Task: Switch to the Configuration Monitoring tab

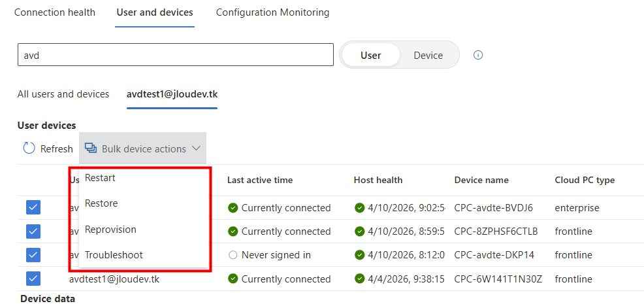Action: [272, 12]
